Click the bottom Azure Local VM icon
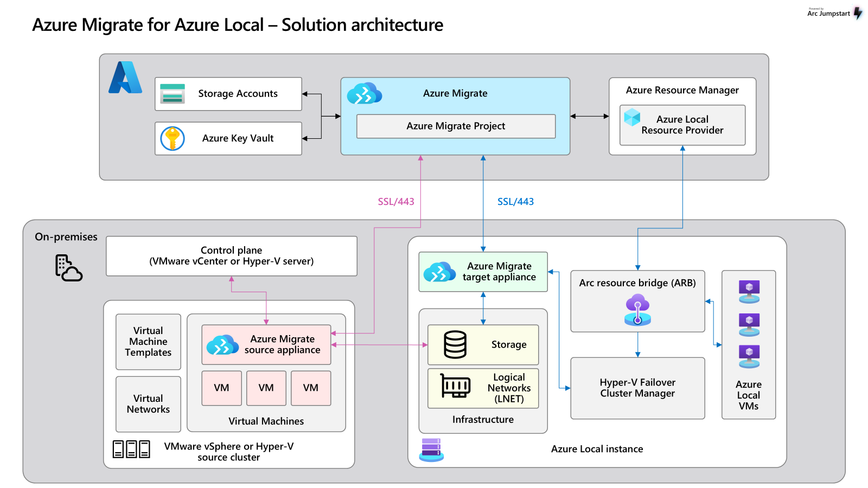 [x=749, y=357]
